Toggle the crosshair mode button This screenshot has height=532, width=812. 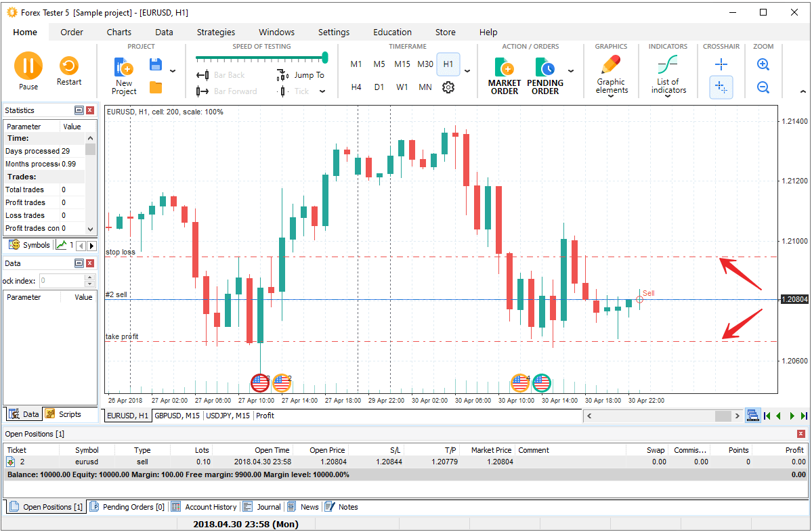click(x=721, y=64)
